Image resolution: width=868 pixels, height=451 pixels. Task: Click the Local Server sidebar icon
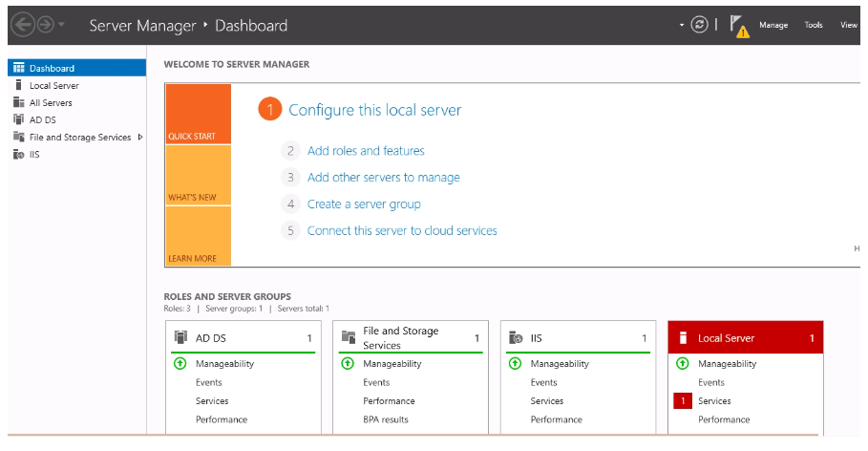click(x=18, y=85)
